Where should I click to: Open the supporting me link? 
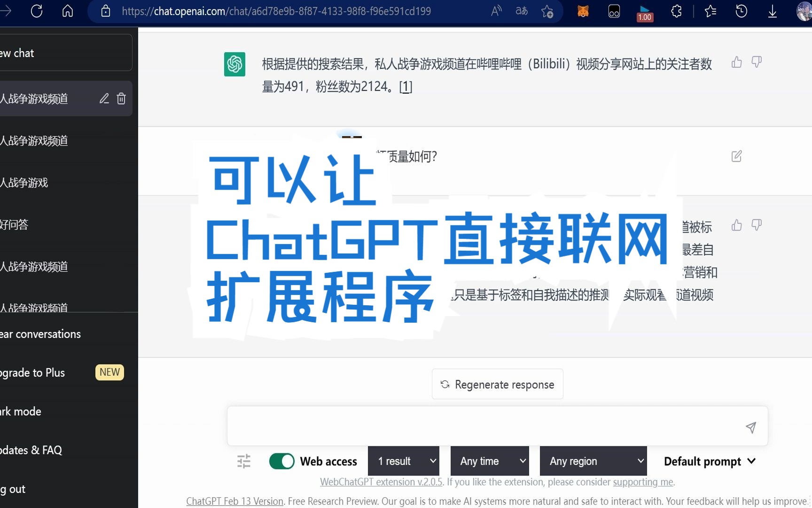coord(643,482)
